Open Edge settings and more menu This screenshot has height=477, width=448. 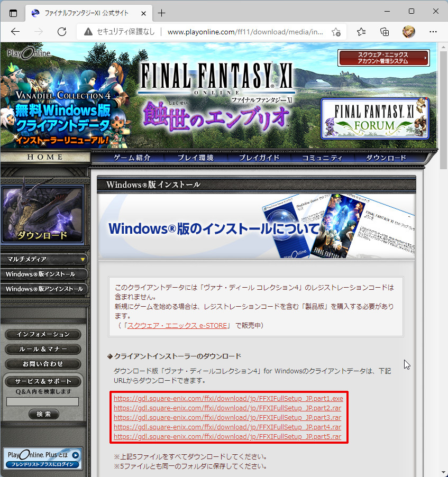(433, 32)
